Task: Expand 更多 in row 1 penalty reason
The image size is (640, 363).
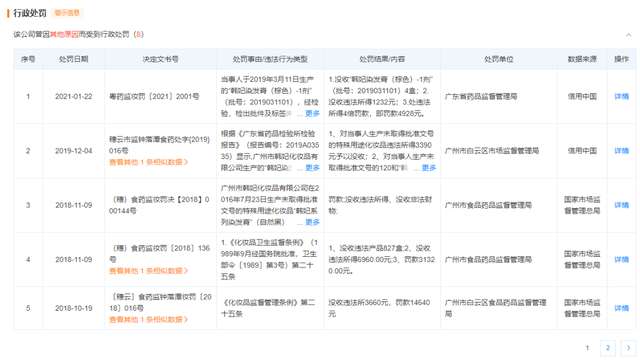Action: [x=312, y=114]
